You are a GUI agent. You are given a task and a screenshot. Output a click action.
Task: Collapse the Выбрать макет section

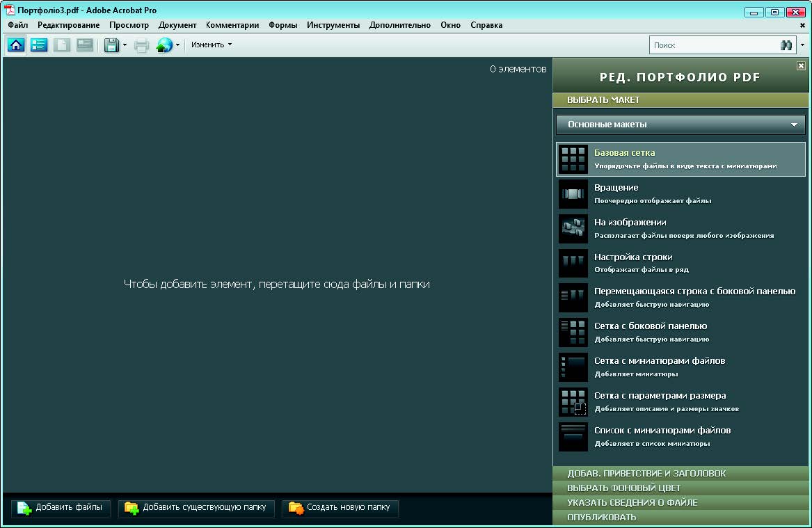point(680,100)
